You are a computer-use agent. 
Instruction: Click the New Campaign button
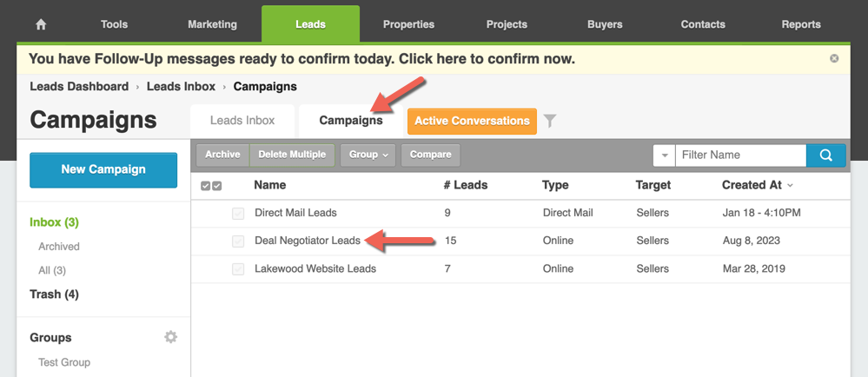tap(103, 170)
